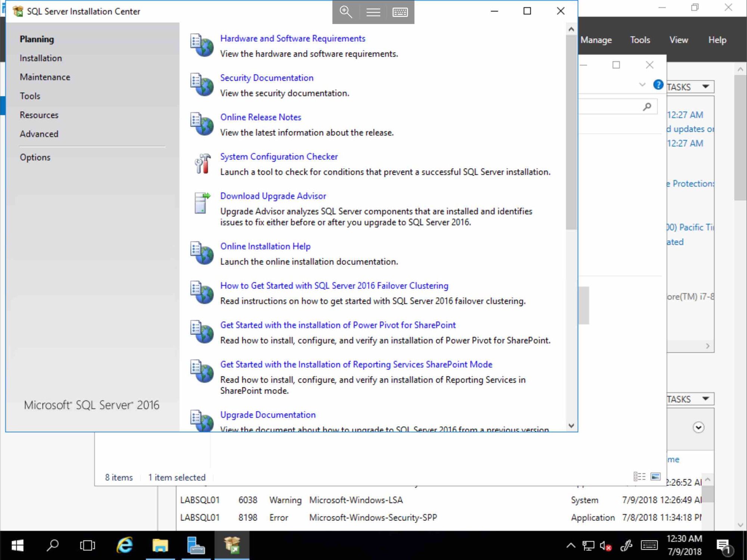Select the Advanced category
Screen dimensions: 747x560
[x=39, y=134]
